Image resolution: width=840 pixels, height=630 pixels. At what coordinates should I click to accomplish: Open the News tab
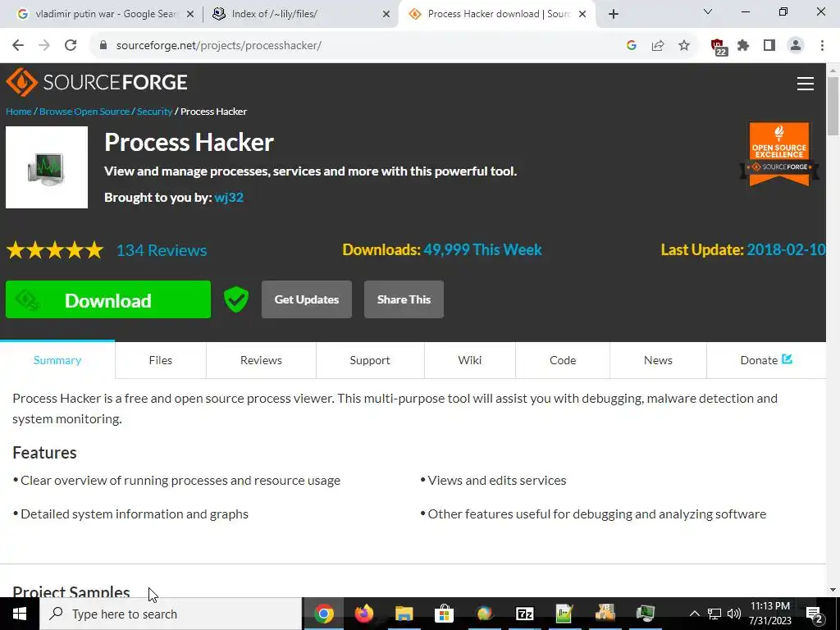(658, 360)
